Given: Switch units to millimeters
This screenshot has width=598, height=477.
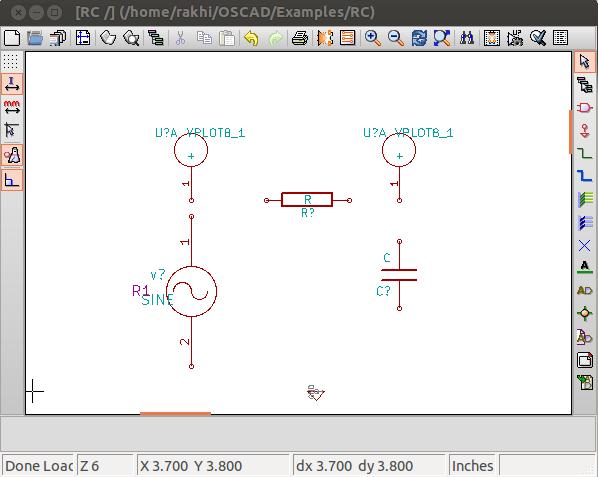Looking at the screenshot, I should [x=12, y=107].
